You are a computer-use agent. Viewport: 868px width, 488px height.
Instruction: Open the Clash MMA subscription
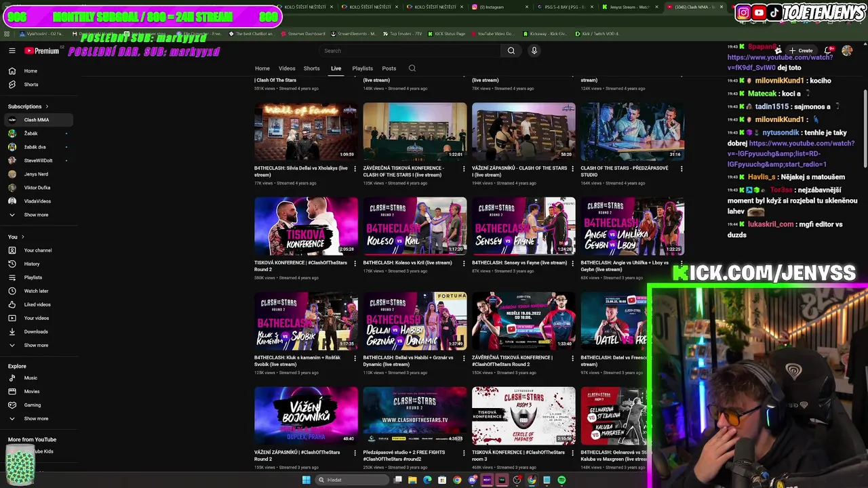click(38, 120)
